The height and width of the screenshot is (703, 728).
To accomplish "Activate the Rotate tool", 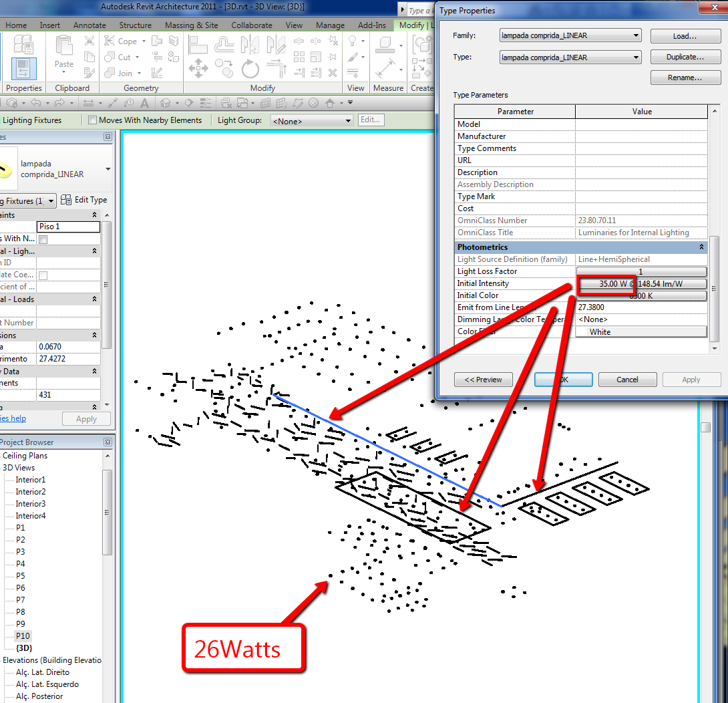I will click(x=250, y=67).
